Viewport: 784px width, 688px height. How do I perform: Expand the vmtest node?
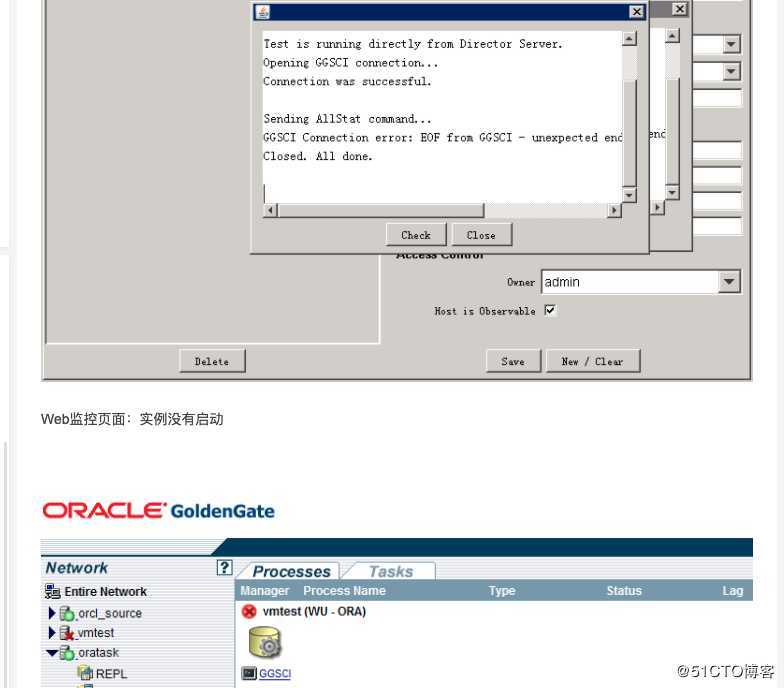52,633
